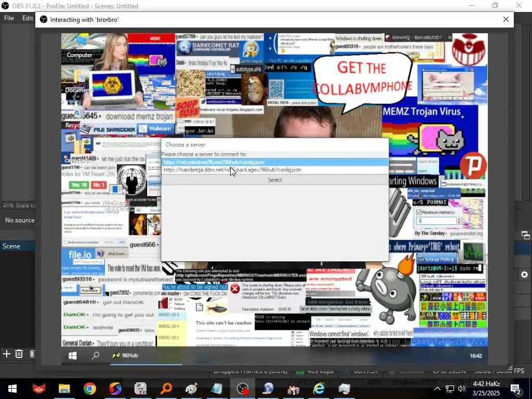Open the globe network app in taskbar
Screen dimensions: 532x399
coord(268,389)
